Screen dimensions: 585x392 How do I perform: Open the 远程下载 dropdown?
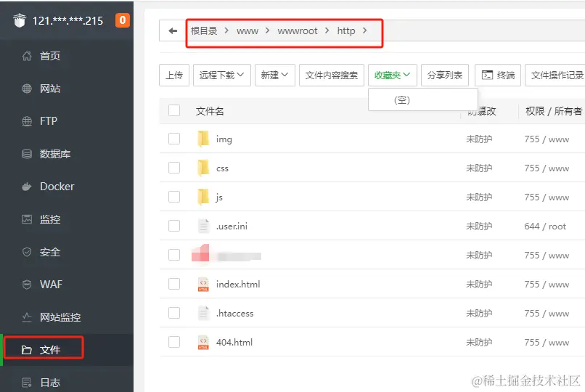[x=221, y=75]
